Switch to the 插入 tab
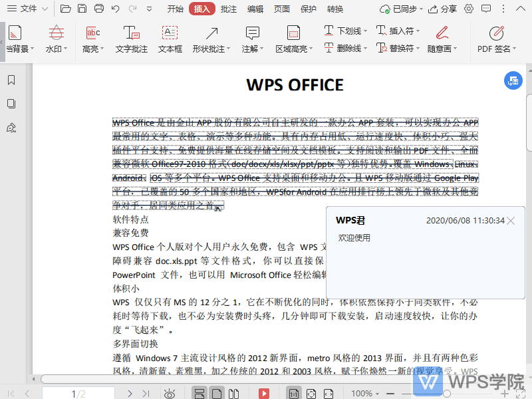This screenshot has width=532, height=399. pos(202,9)
